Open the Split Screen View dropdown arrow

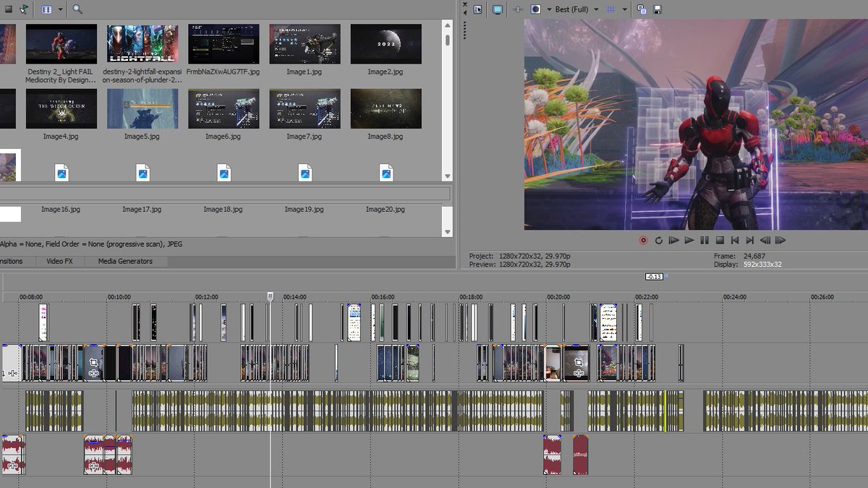pos(548,9)
